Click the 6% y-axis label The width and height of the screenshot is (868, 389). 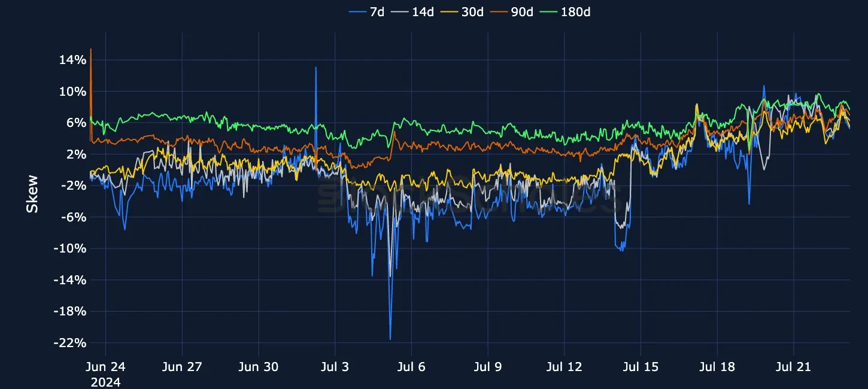tap(77, 123)
